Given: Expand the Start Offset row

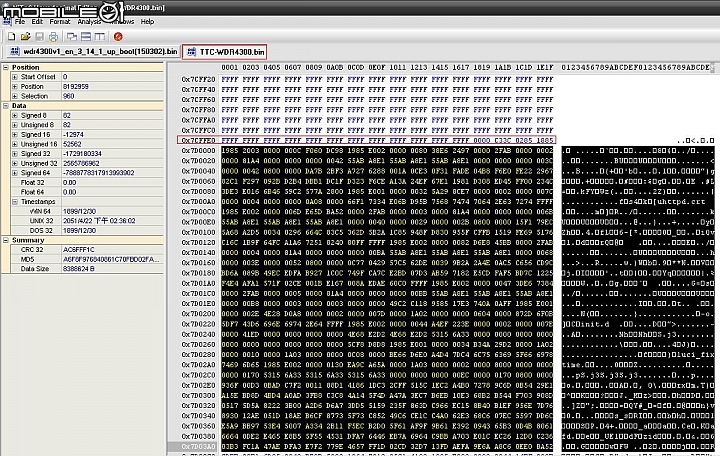Looking at the screenshot, I should [x=15, y=77].
